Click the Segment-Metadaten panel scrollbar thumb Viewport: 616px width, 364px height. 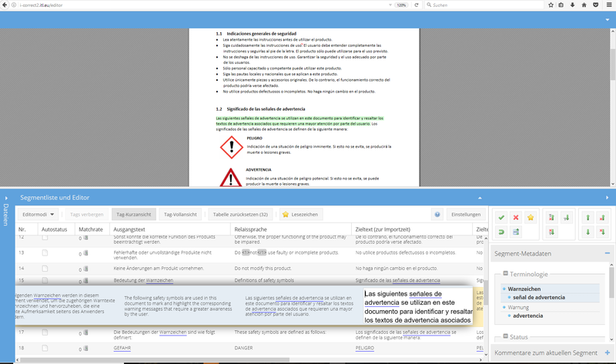[x=611, y=282]
